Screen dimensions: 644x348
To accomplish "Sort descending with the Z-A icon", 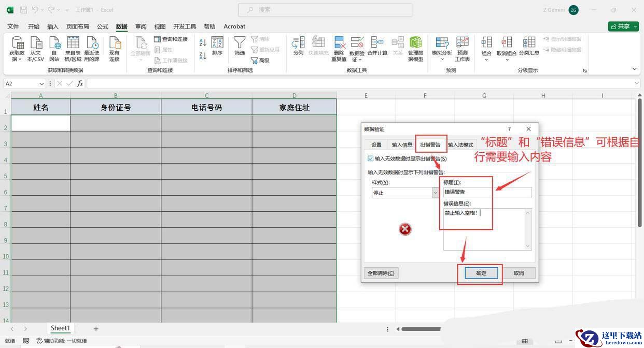I will (203, 55).
